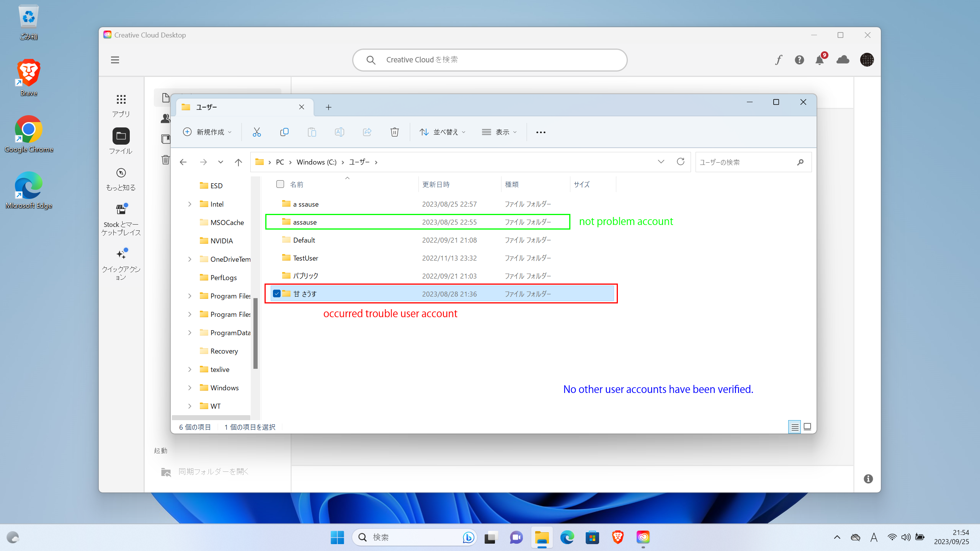This screenshot has height=551, width=980.
Task: Click the Copy icon in Explorer toolbar
Action: point(284,132)
